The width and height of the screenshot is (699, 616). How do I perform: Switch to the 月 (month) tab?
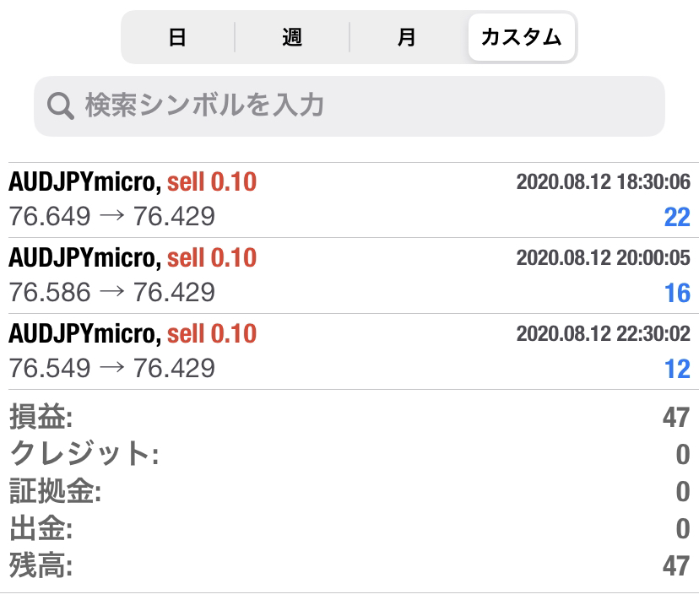407,38
